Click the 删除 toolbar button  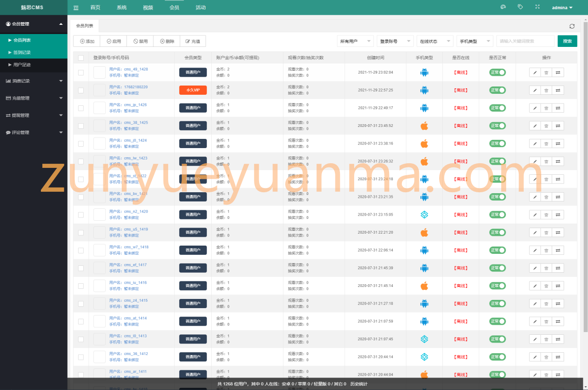click(167, 41)
